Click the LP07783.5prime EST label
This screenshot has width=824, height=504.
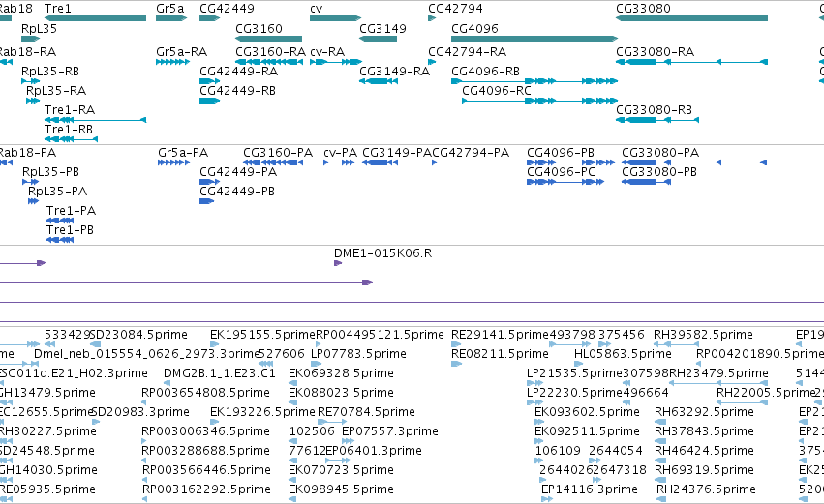click(x=358, y=354)
